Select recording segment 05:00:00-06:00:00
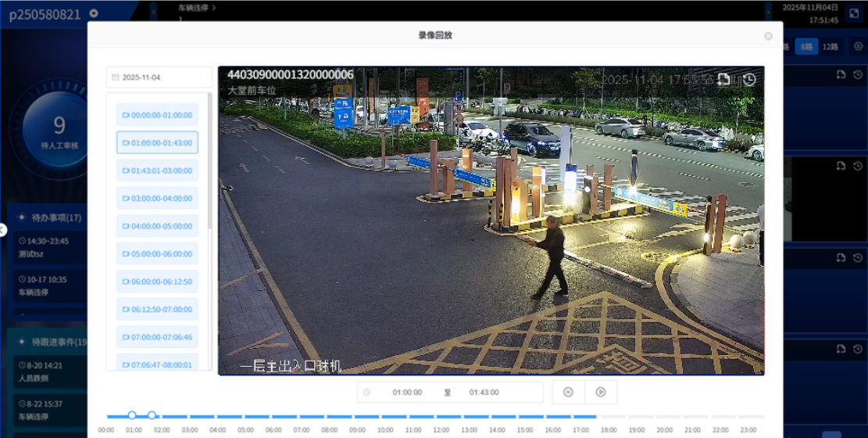Image resolution: width=868 pixels, height=438 pixels. pos(157,254)
